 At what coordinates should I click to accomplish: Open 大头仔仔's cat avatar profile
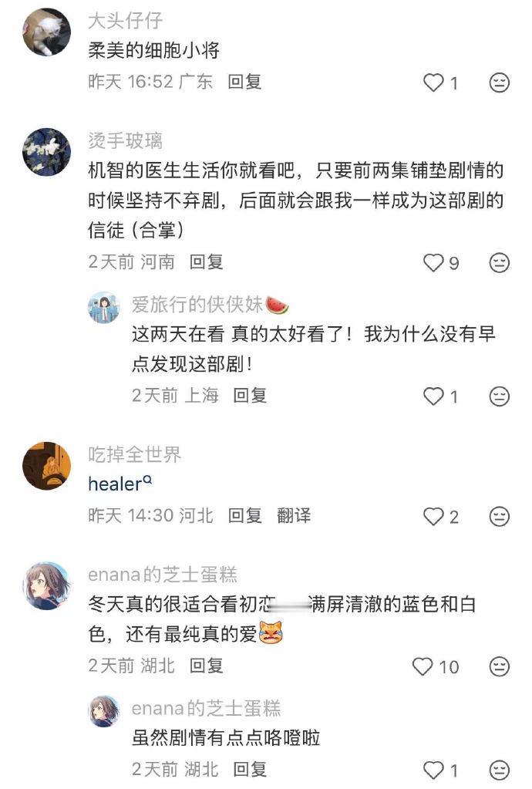47,32
